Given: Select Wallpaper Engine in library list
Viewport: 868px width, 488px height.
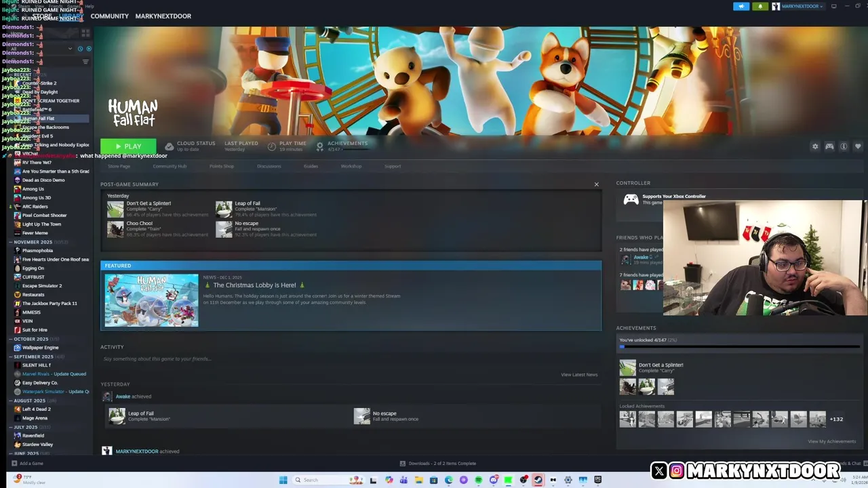Looking at the screenshot, I should pyautogui.click(x=40, y=348).
